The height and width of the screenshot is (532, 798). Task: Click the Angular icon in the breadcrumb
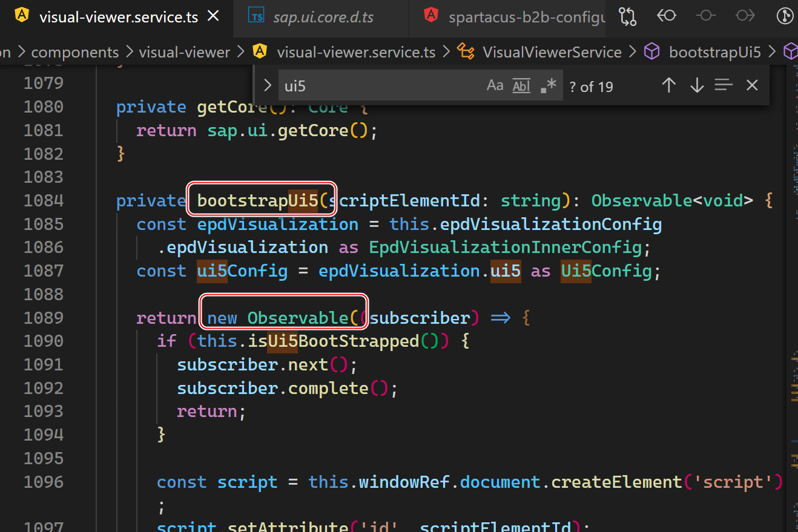[x=260, y=52]
